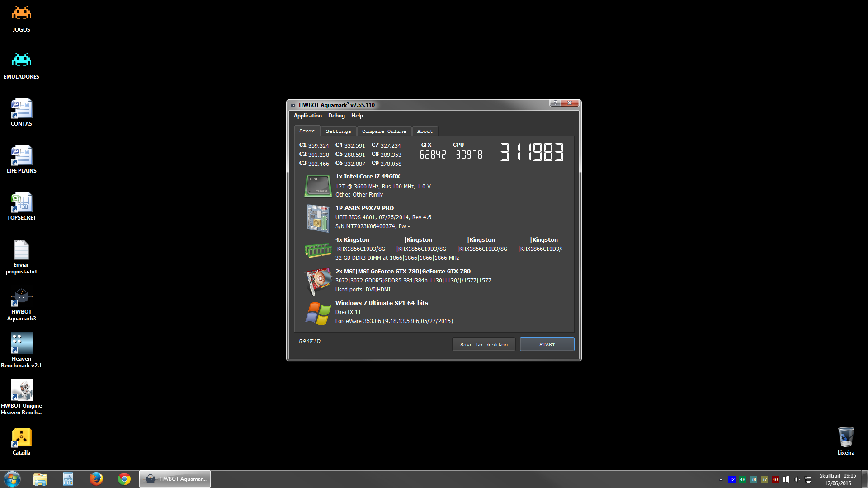Click the Save to desktop button

pos(484,344)
